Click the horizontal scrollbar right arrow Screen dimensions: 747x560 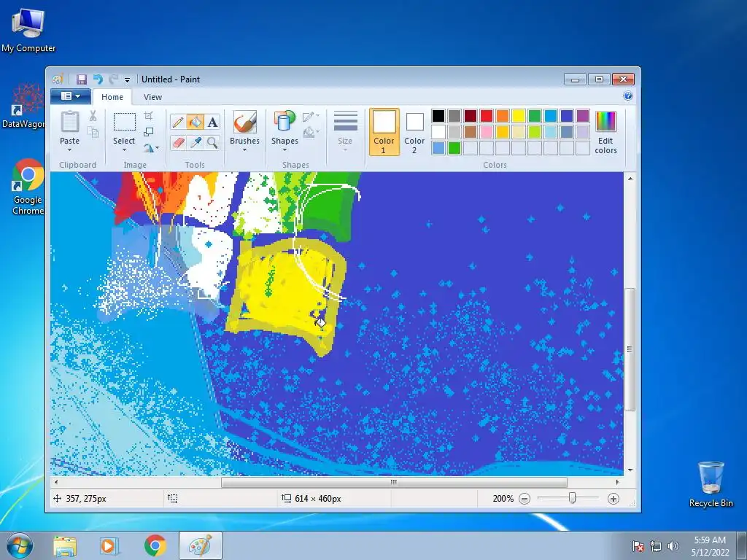(x=617, y=483)
